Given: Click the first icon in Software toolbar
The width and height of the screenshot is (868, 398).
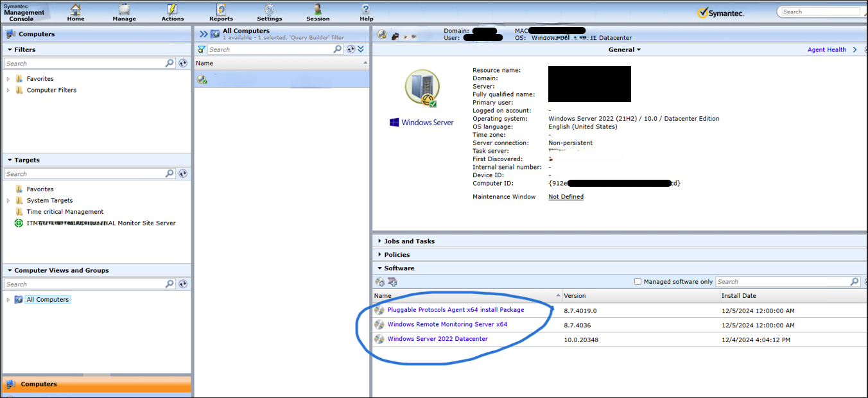Looking at the screenshot, I should point(380,282).
